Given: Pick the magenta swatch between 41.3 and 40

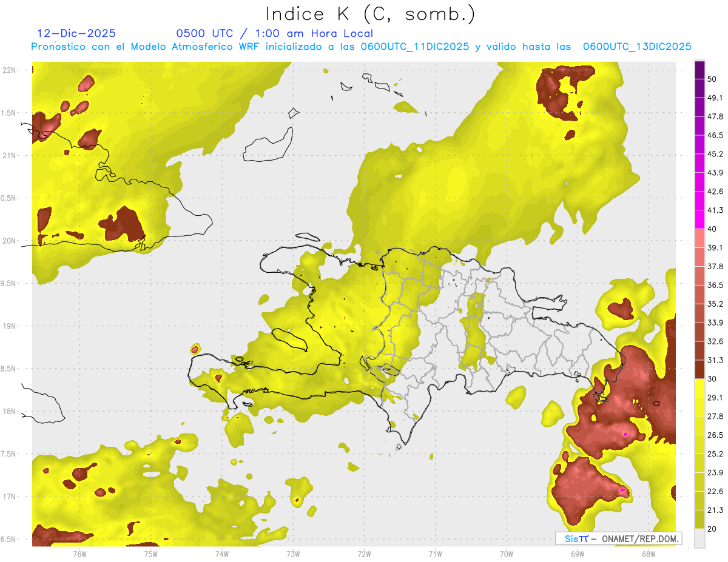Looking at the screenshot, I should 700,219.
